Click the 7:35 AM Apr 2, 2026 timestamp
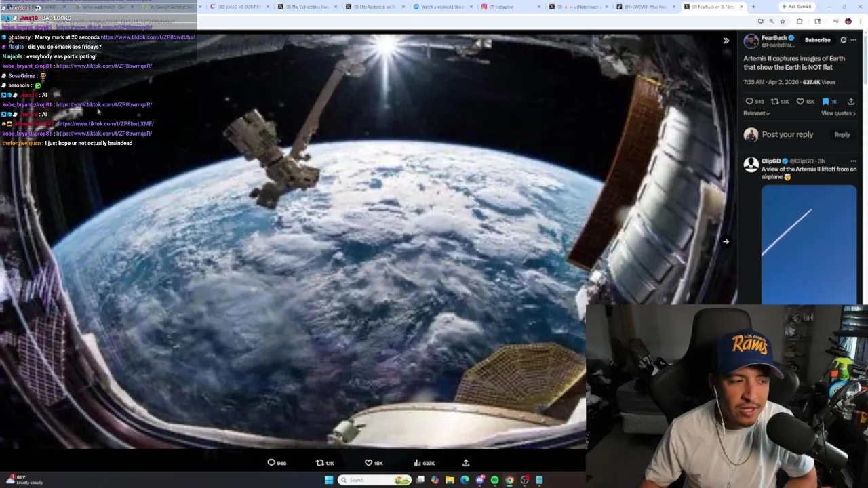This screenshot has height=488, width=868. pyautogui.click(x=771, y=82)
